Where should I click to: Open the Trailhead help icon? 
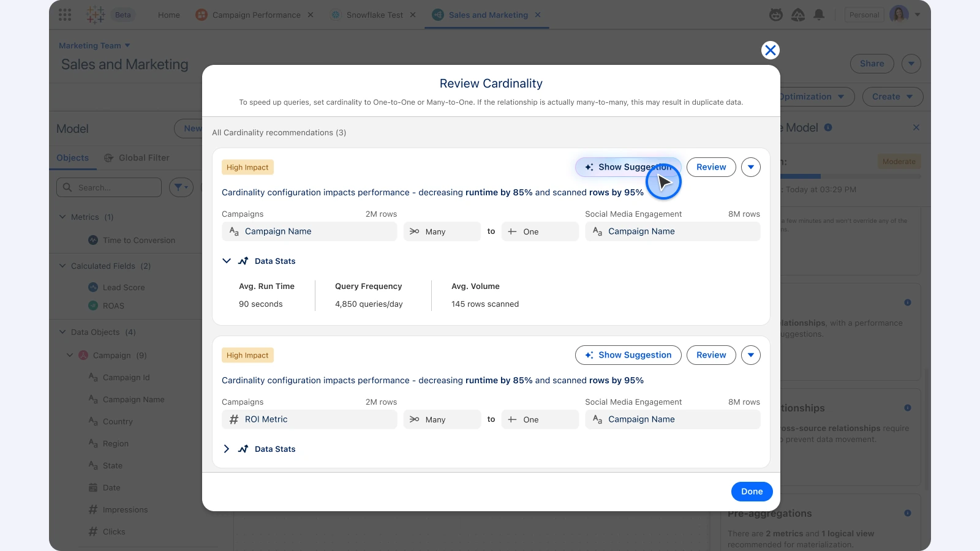pos(798,15)
